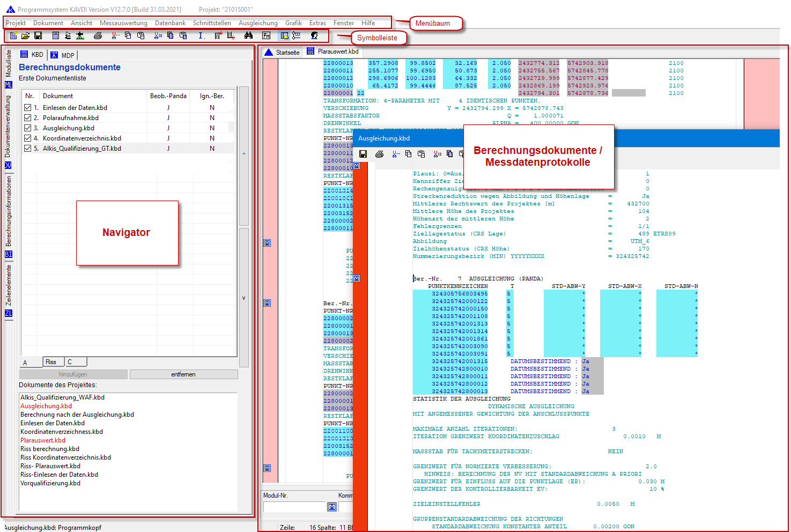Screen dimensions: 791x532
Task: Click the printer icon in main toolbar
Action: (98, 35)
